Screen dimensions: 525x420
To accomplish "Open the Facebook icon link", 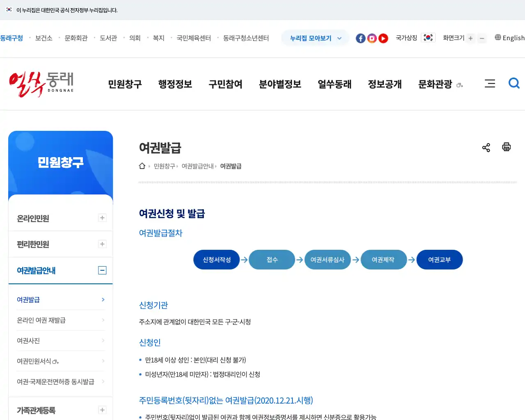I will pos(361,38).
